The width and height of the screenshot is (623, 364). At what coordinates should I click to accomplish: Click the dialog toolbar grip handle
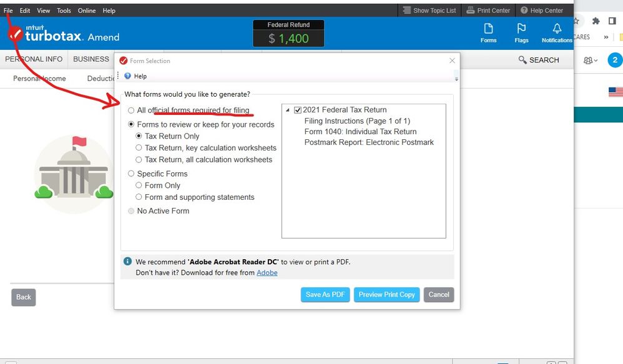(118, 76)
